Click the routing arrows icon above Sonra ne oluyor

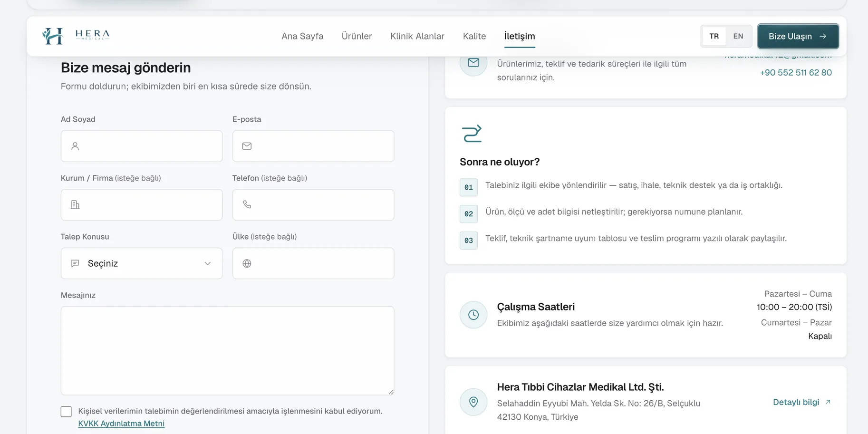point(472,134)
